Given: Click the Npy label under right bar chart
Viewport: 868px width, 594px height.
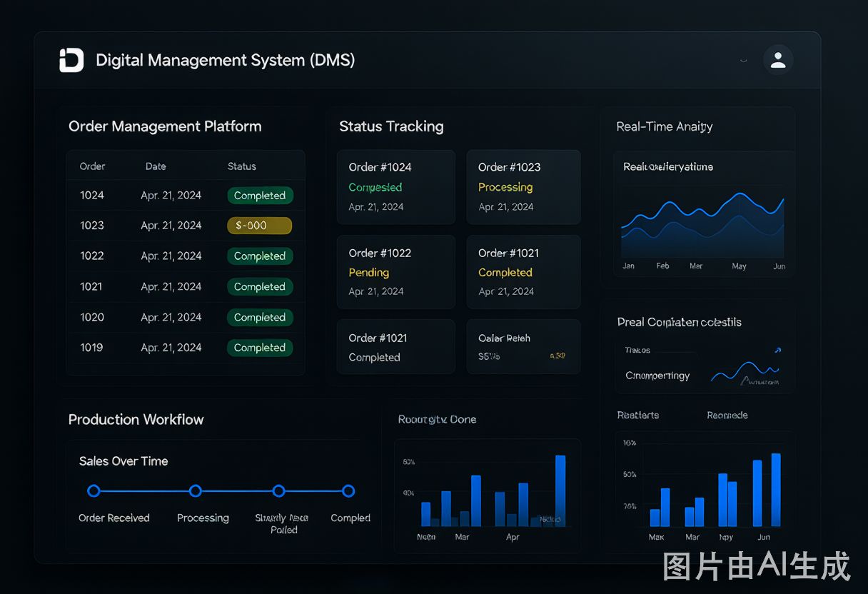Looking at the screenshot, I should click(x=726, y=537).
